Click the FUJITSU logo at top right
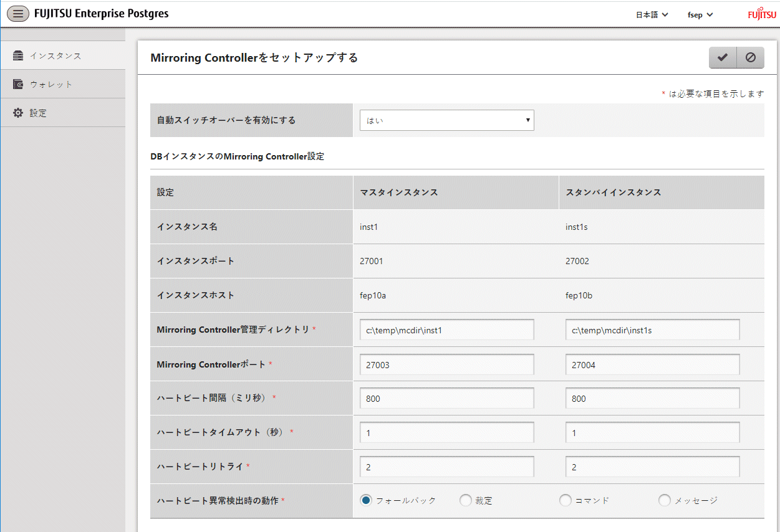This screenshot has width=780, height=532. (x=763, y=14)
